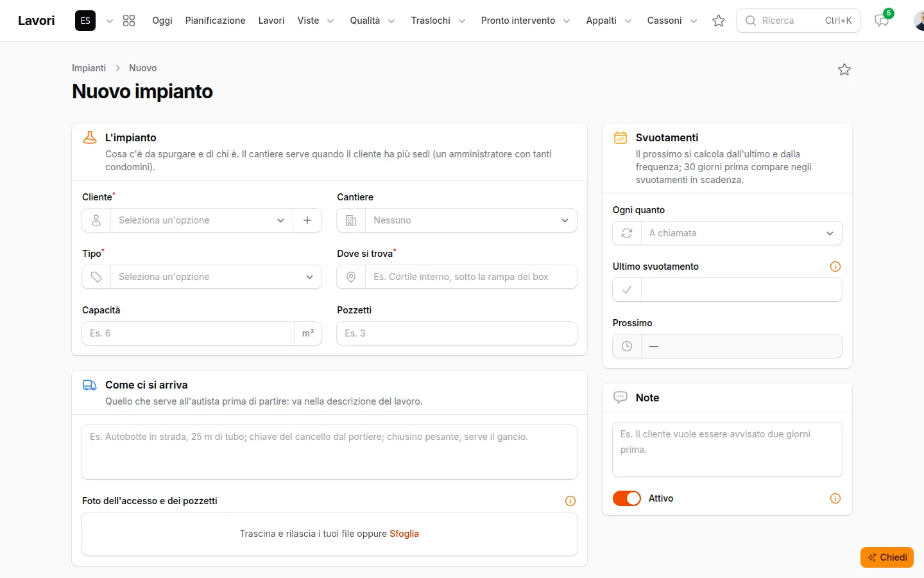Click the Nuovo breadcrumb

(142, 68)
